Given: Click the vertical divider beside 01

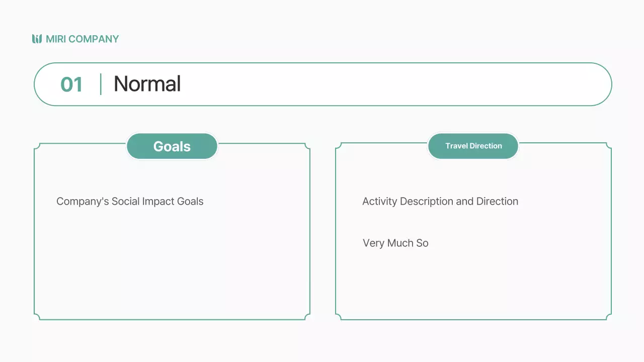Looking at the screenshot, I should pyautogui.click(x=101, y=84).
